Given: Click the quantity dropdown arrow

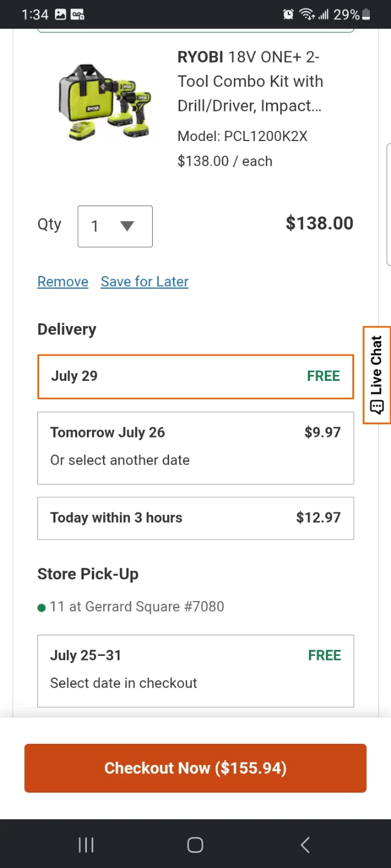Looking at the screenshot, I should click(127, 226).
